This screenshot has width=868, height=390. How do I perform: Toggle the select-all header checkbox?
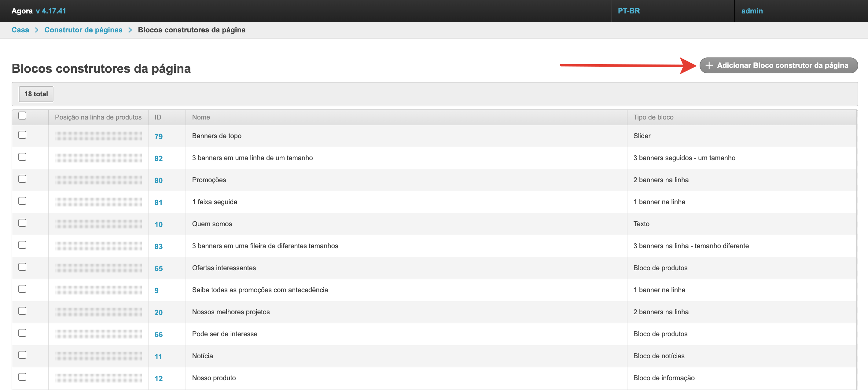tap(22, 116)
